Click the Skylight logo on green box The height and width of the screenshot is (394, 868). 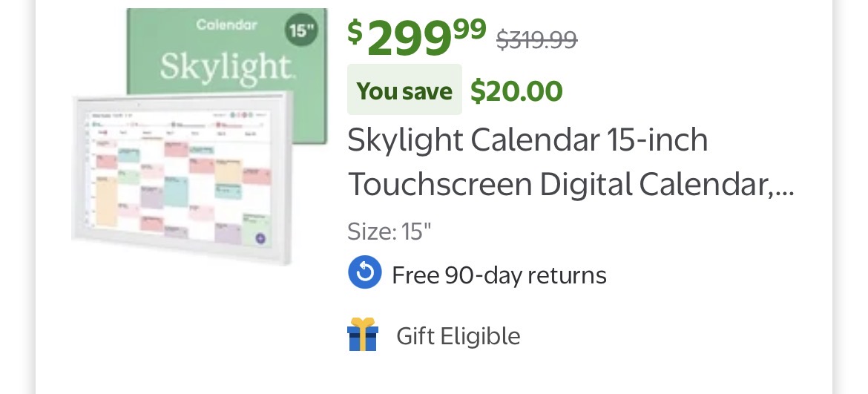tap(226, 68)
